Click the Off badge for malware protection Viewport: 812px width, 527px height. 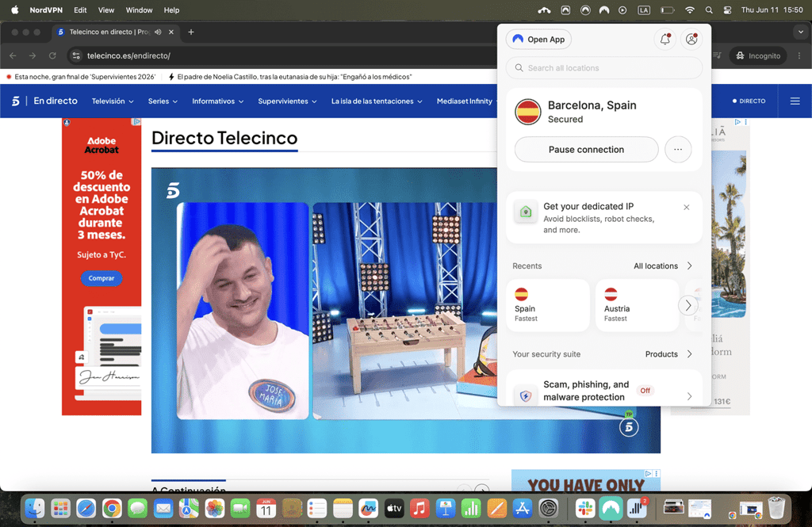click(645, 391)
